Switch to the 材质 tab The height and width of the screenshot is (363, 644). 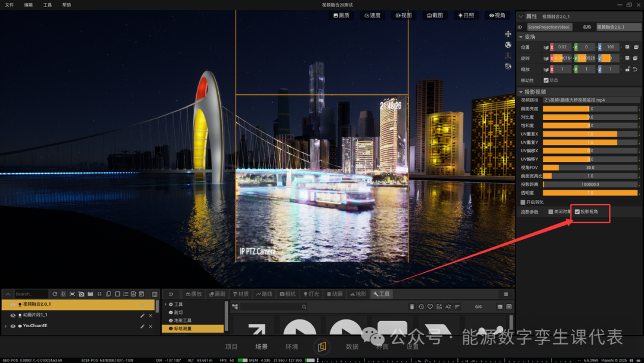point(241,294)
